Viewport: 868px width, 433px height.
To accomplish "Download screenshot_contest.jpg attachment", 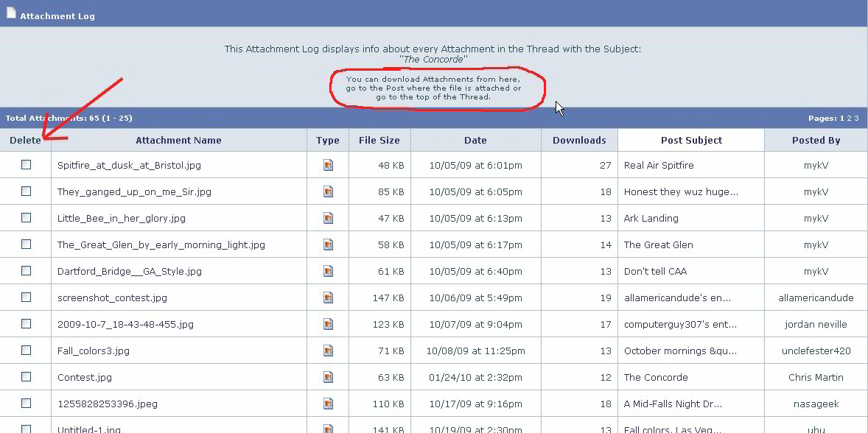I will [x=112, y=298].
